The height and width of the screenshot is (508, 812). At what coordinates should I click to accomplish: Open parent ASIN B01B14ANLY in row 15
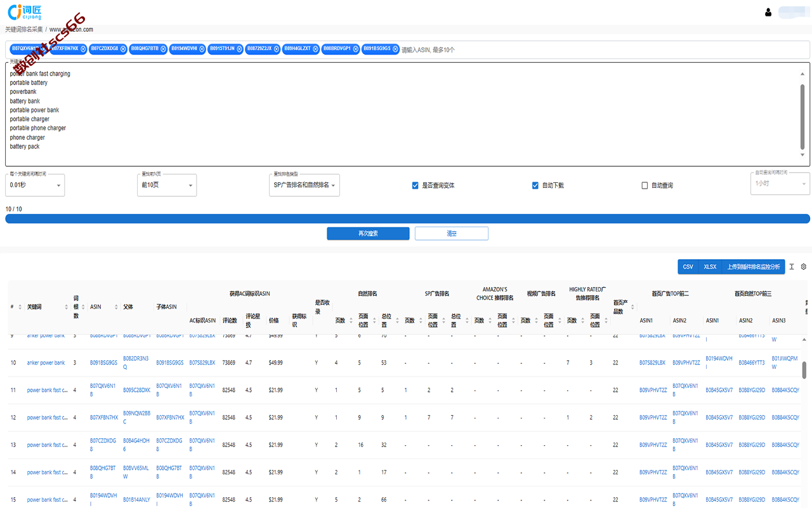(136, 500)
